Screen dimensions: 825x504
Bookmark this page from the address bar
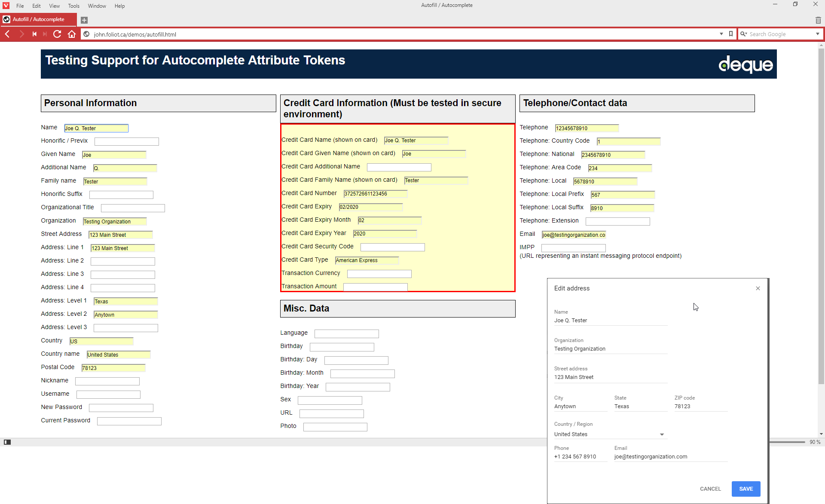pos(730,34)
